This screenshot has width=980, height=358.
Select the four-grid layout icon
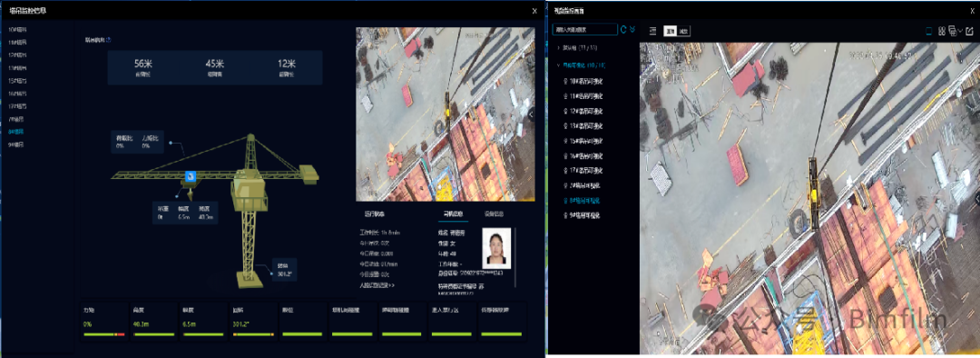click(x=941, y=30)
